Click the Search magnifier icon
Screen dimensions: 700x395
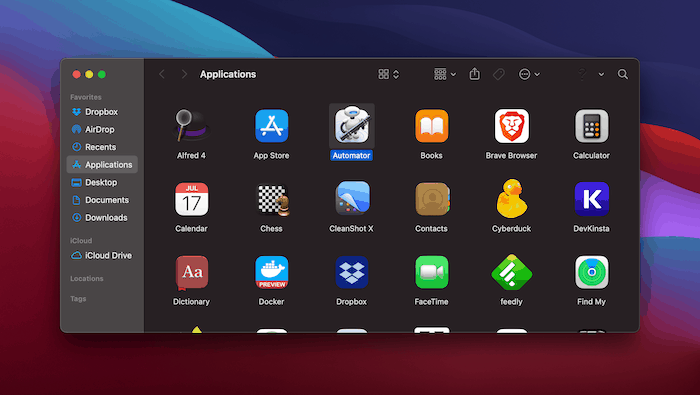[x=623, y=74]
